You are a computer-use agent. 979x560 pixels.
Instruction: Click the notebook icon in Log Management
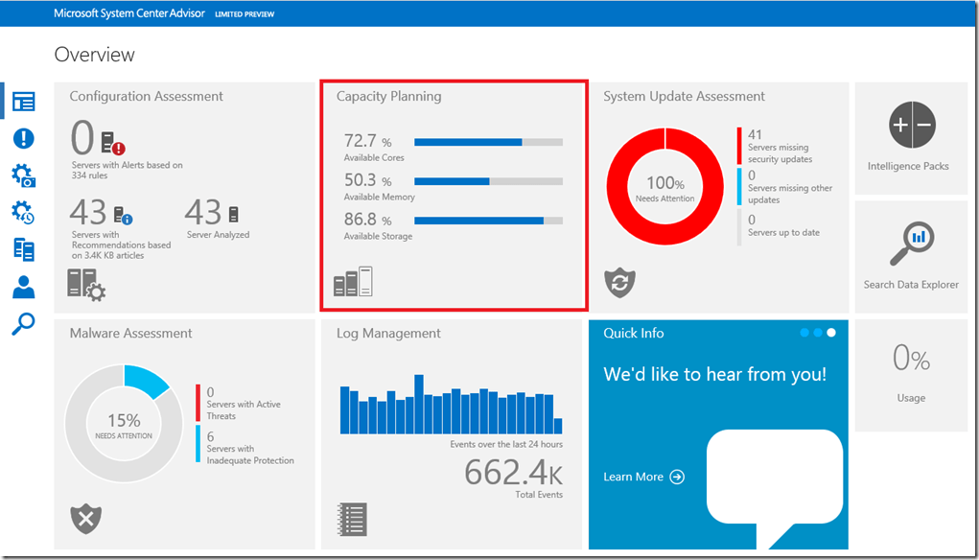click(352, 519)
